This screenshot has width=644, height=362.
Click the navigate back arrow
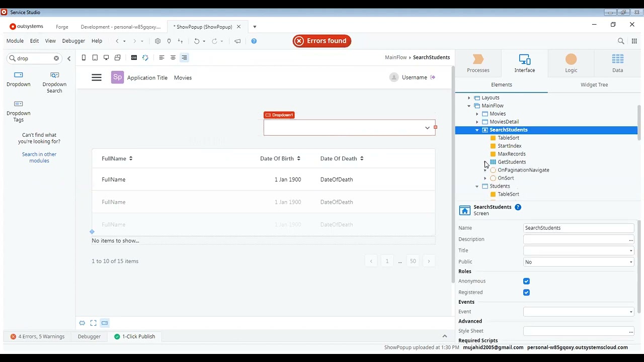tap(117, 41)
